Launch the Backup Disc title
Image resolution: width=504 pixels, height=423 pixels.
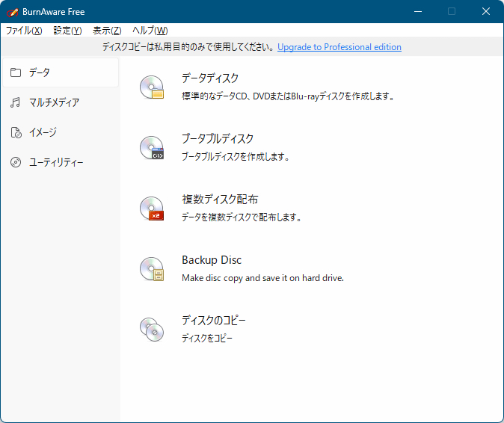(x=212, y=260)
